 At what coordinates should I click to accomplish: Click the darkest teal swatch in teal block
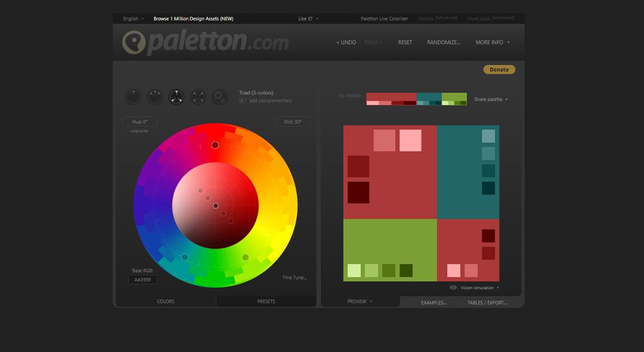[488, 188]
